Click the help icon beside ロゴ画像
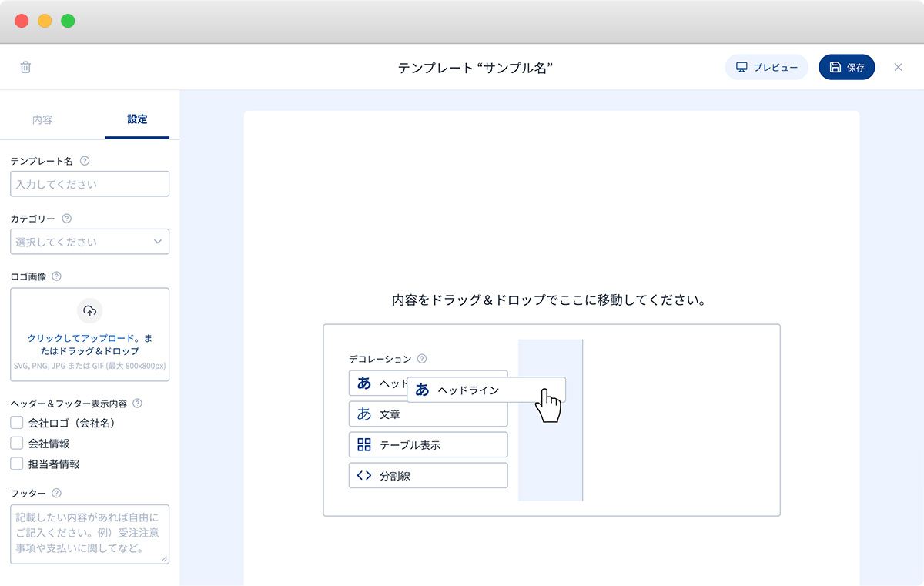This screenshot has height=586, width=924. [x=56, y=276]
